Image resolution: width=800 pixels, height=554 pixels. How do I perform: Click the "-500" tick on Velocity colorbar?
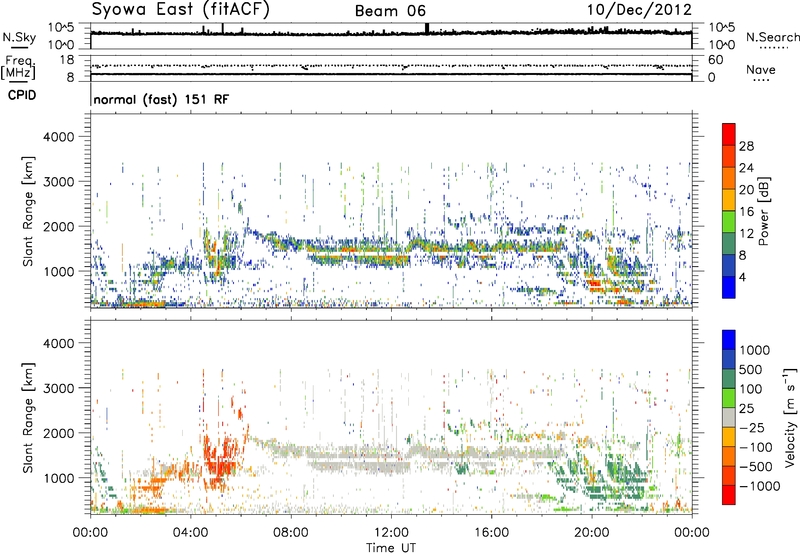(756, 466)
